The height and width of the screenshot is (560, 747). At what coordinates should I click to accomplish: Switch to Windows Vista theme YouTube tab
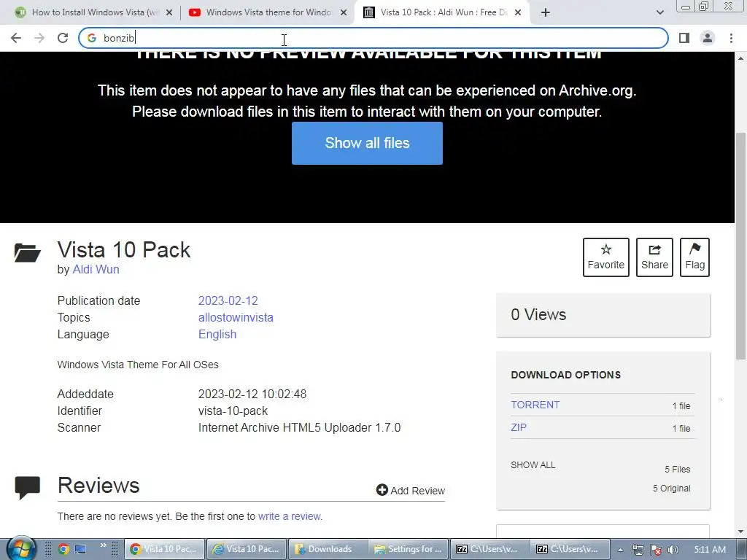268,12
